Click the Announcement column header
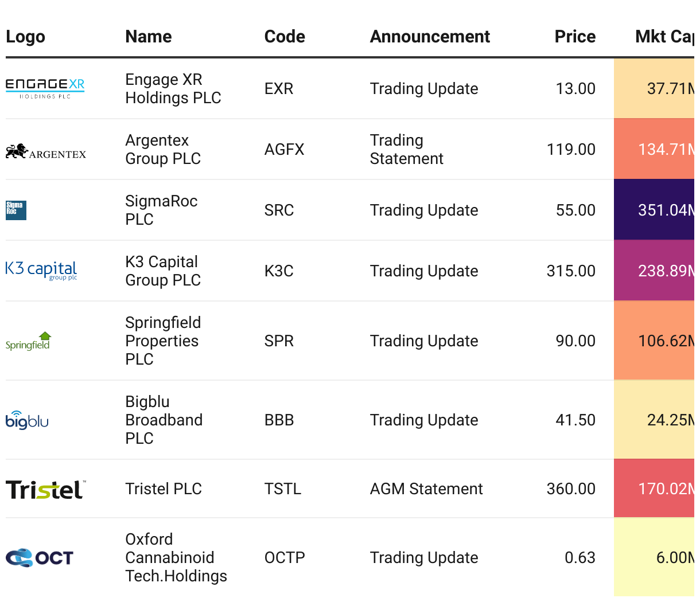Screen dimensions: 700x602 click(x=430, y=37)
